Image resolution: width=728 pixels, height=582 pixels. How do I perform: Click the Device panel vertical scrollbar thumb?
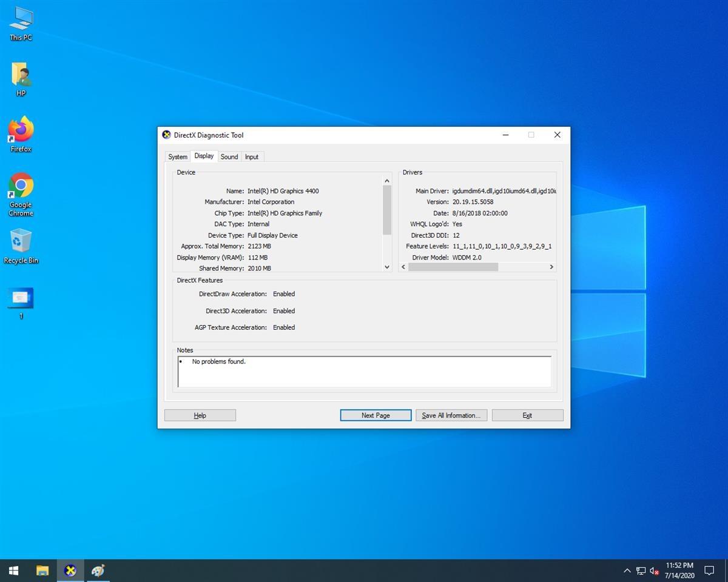(x=387, y=210)
